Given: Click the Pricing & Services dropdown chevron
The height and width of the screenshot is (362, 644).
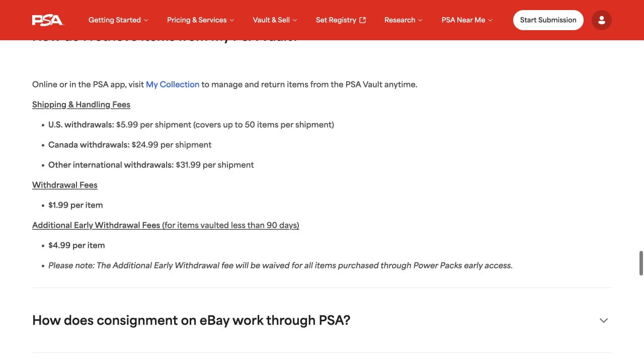Looking at the screenshot, I should (232, 20).
